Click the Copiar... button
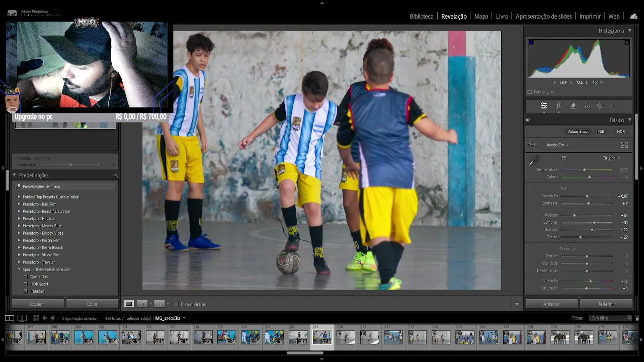Screen dimensions: 644x362 coord(38,304)
